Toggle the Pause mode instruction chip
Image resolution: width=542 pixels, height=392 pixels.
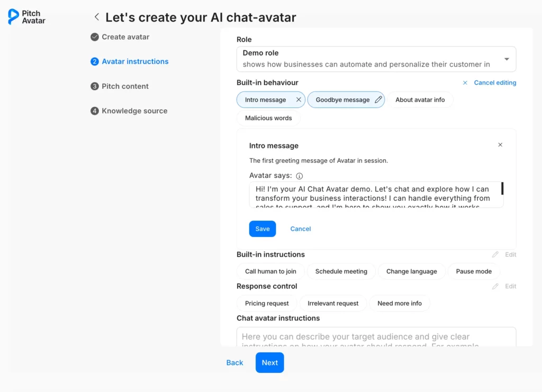pyautogui.click(x=474, y=271)
